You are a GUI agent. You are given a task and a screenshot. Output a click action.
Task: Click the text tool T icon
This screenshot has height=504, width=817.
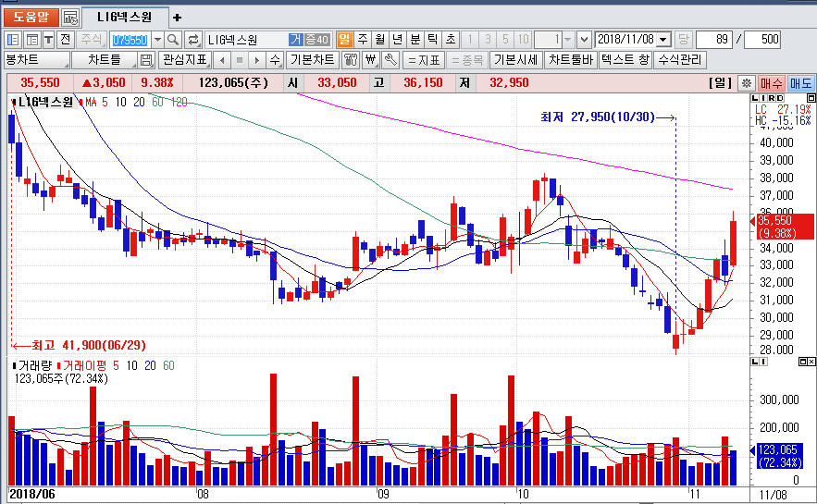pyautogui.click(x=48, y=40)
